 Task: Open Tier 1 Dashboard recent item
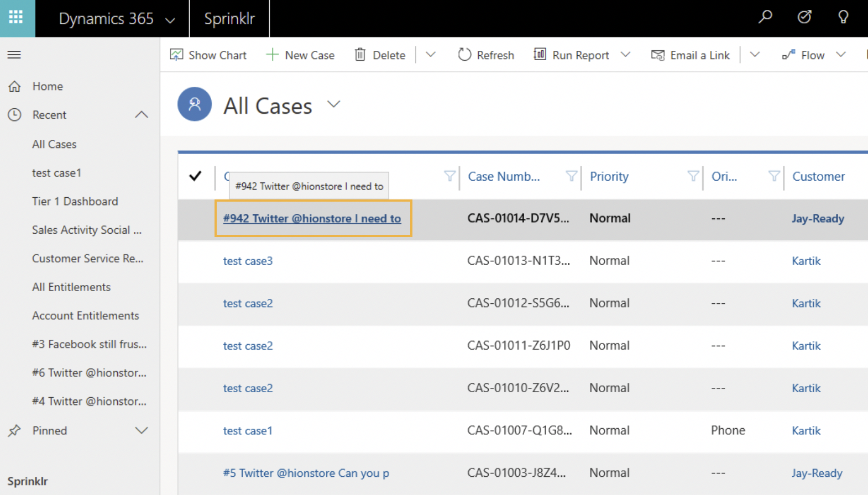pos(75,202)
